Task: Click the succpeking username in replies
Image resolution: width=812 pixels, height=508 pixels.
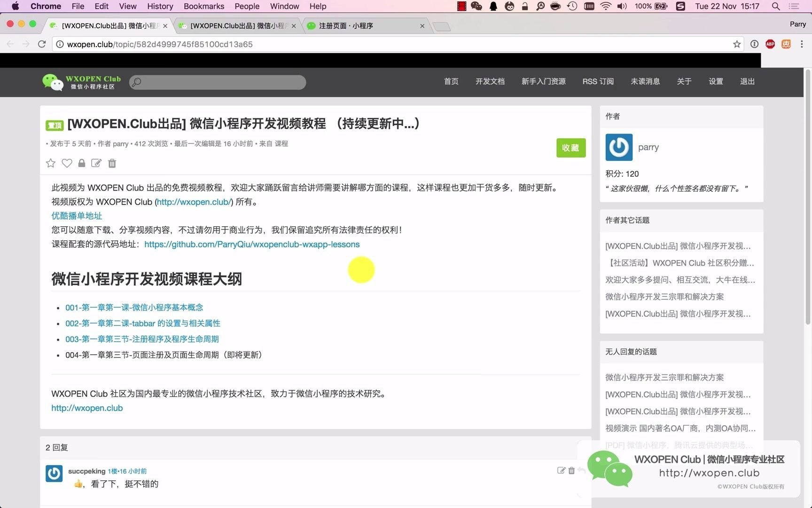Action: pos(87,471)
